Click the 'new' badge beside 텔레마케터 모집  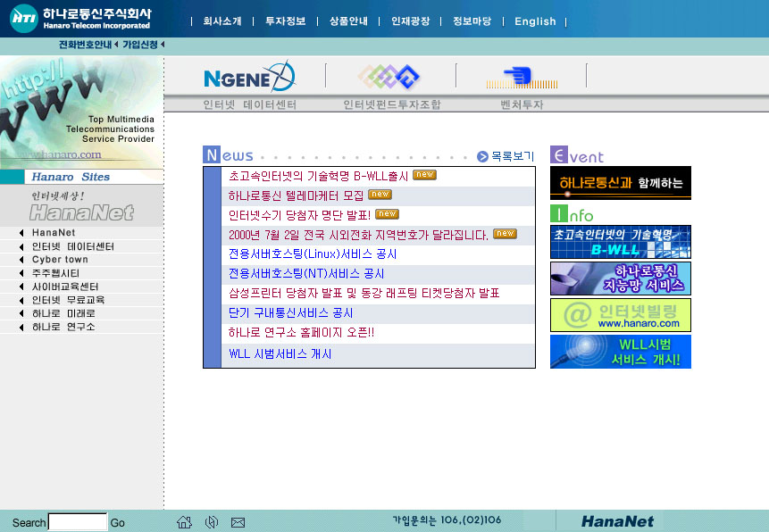[x=380, y=195]
